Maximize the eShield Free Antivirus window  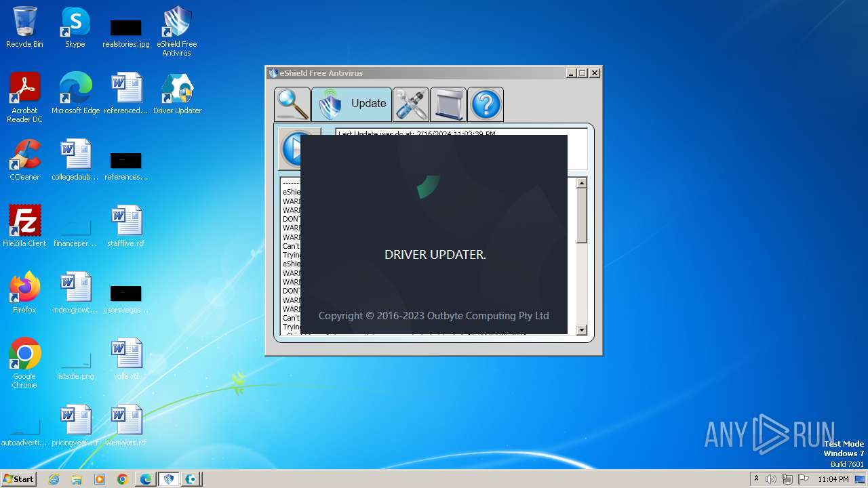coord(583,73)
